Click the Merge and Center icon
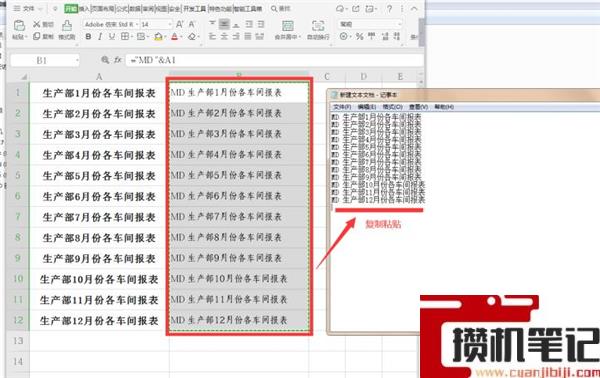 pos(288,26)
